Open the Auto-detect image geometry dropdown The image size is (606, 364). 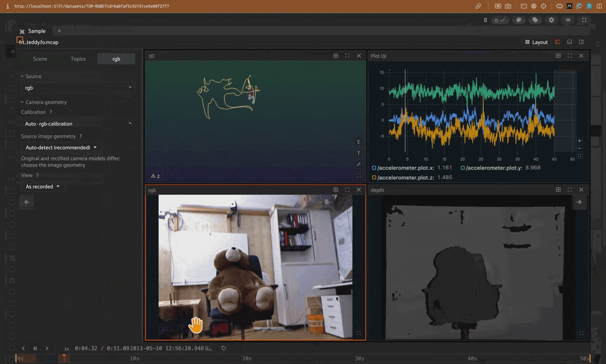[61, 147]
